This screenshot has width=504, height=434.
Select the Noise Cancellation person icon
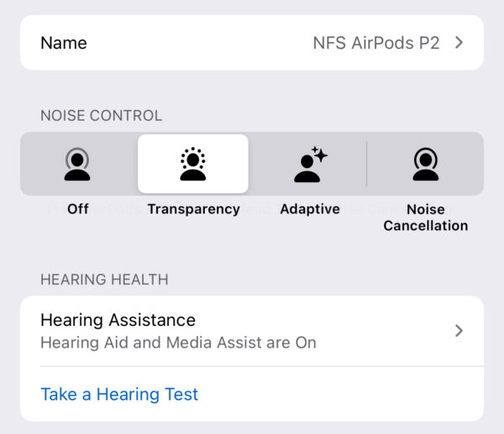tap(425, 165)
